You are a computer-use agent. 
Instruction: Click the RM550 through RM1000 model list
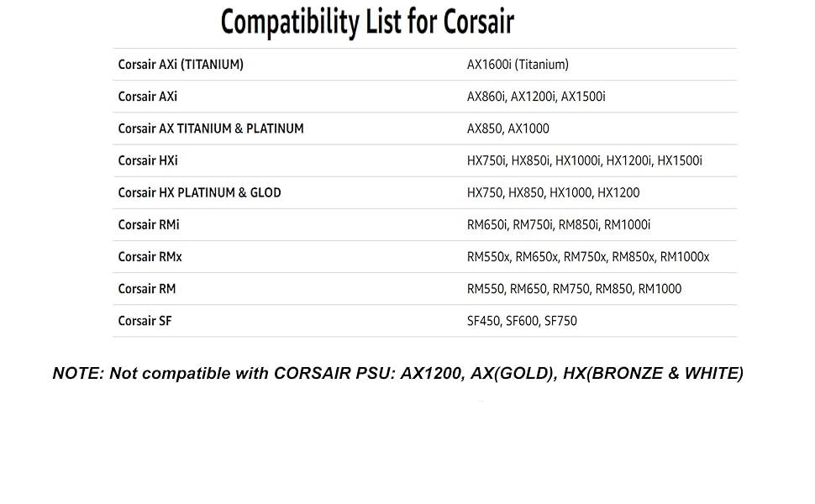[574, 288]
